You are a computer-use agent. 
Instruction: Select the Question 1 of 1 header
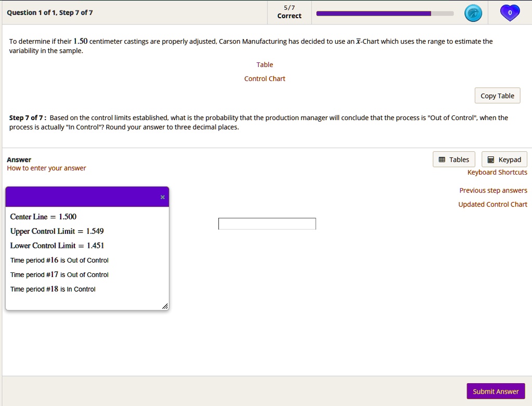49,12
